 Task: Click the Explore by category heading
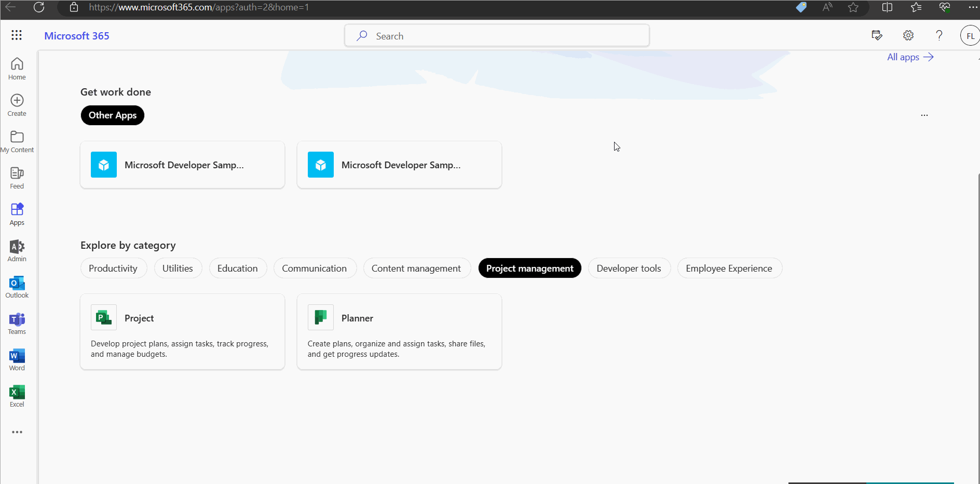click(x=128, y=245)
